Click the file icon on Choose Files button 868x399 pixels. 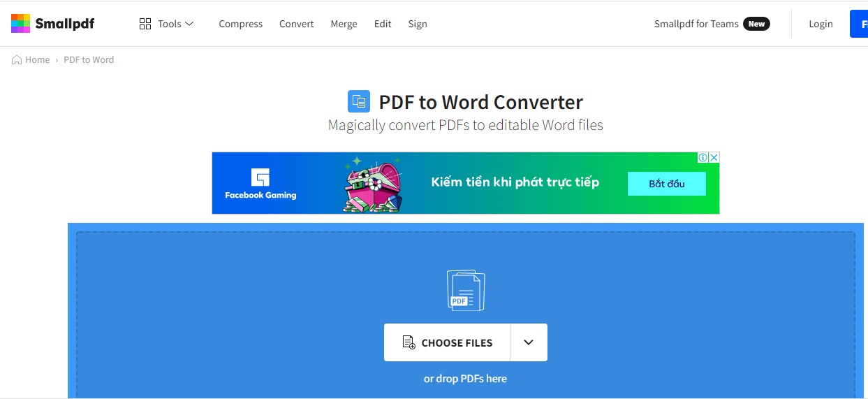[x=409, y=342]
